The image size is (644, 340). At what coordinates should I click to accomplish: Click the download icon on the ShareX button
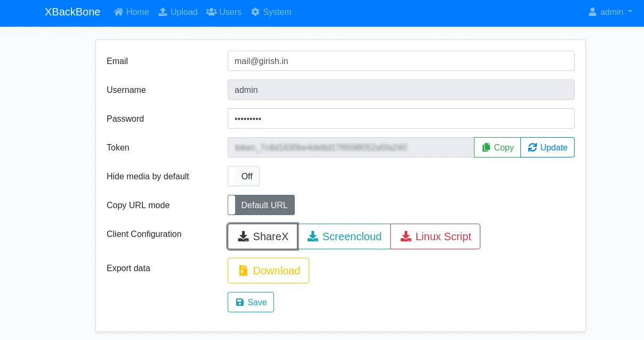244,236
